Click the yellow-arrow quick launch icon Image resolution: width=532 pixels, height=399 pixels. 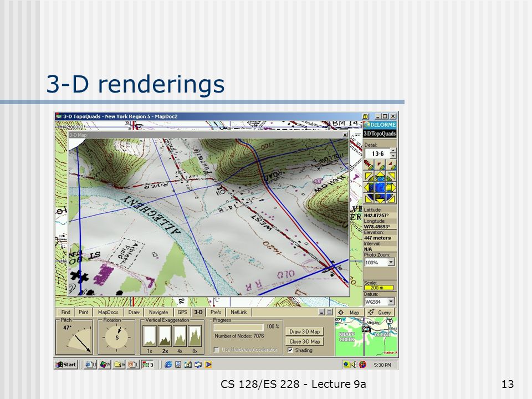(208, 365)
